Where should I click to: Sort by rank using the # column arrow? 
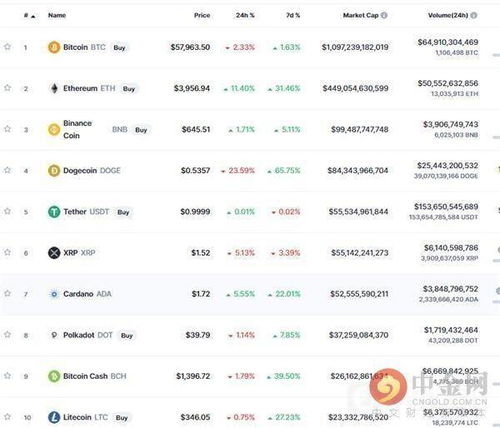(x=33, y=16)
